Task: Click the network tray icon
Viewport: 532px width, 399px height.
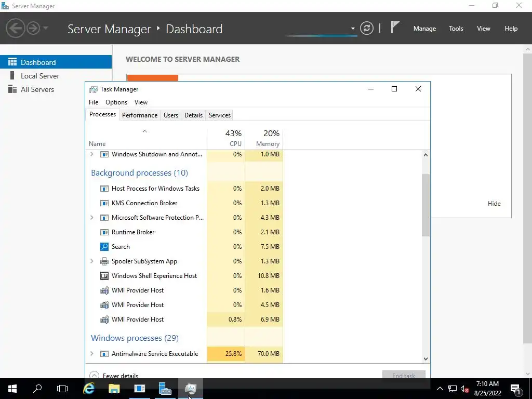Action: 453,389
